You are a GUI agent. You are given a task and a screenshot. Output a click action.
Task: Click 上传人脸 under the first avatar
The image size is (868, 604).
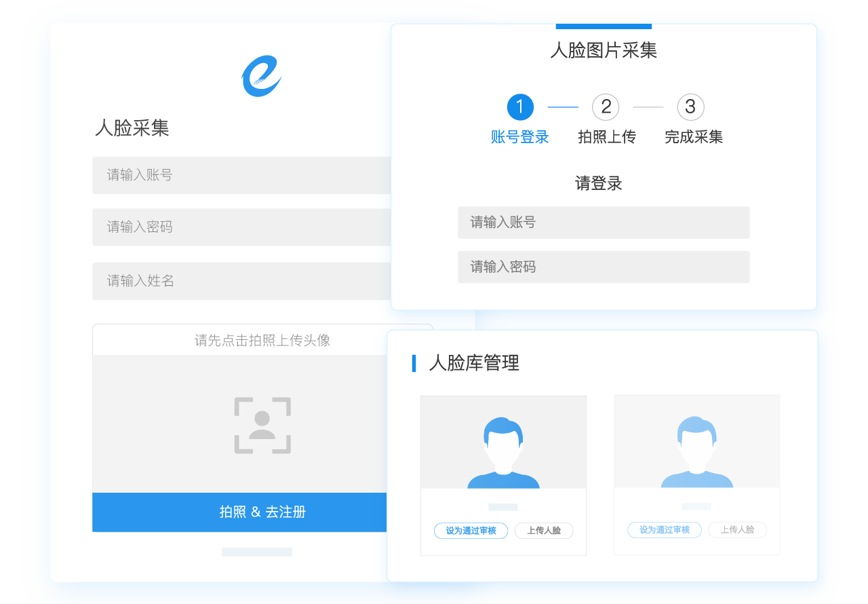tap(544, 531)
